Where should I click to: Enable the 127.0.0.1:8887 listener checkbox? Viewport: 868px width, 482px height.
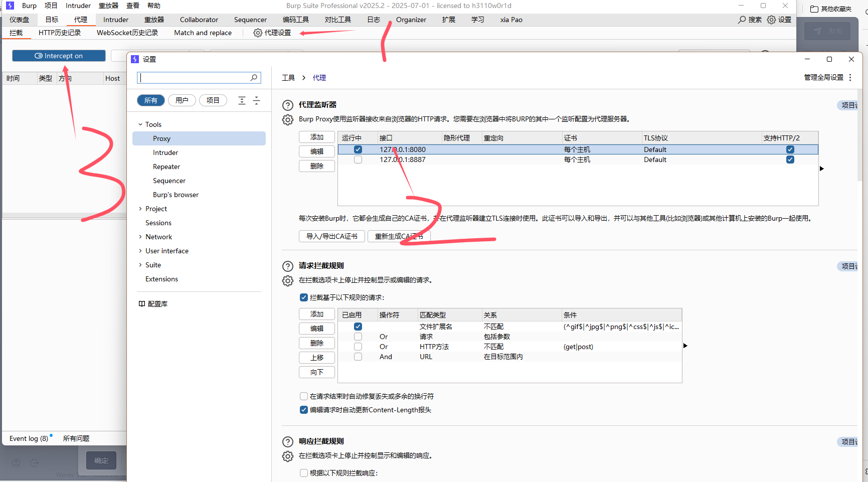tap(358, 159)
